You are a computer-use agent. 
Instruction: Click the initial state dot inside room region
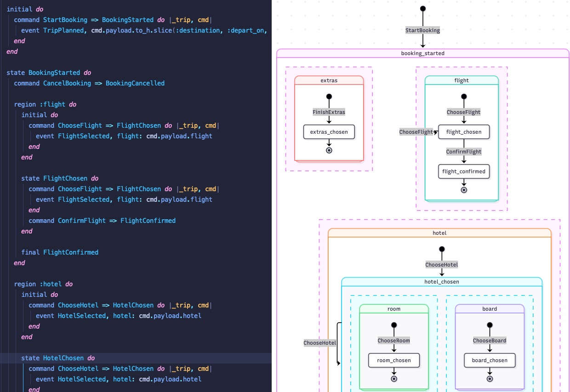(394, 325)
